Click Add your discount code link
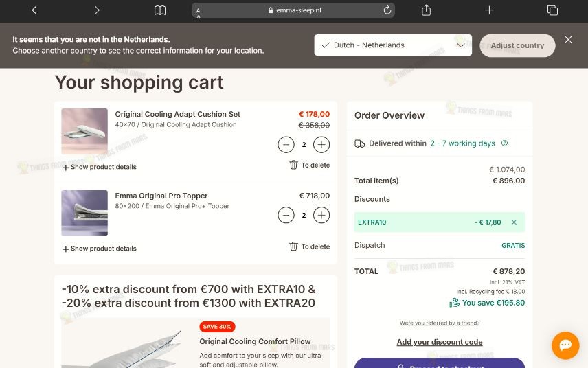 point(440,342)
